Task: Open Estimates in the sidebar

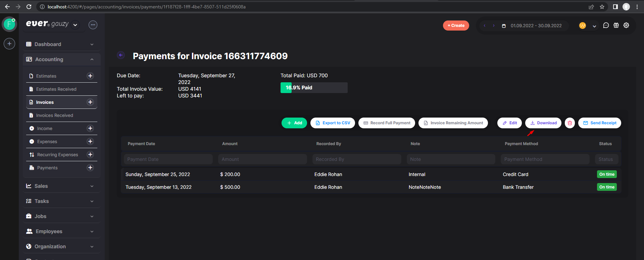Action: coord(46,76)
